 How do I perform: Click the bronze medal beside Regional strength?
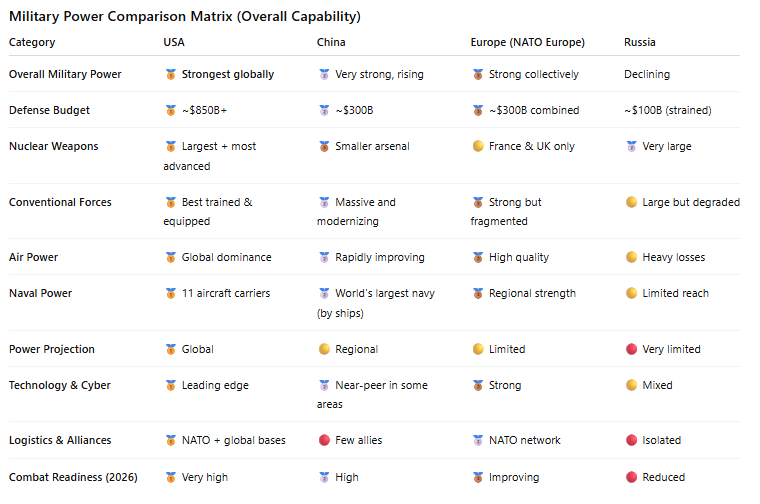click(478, 293)
